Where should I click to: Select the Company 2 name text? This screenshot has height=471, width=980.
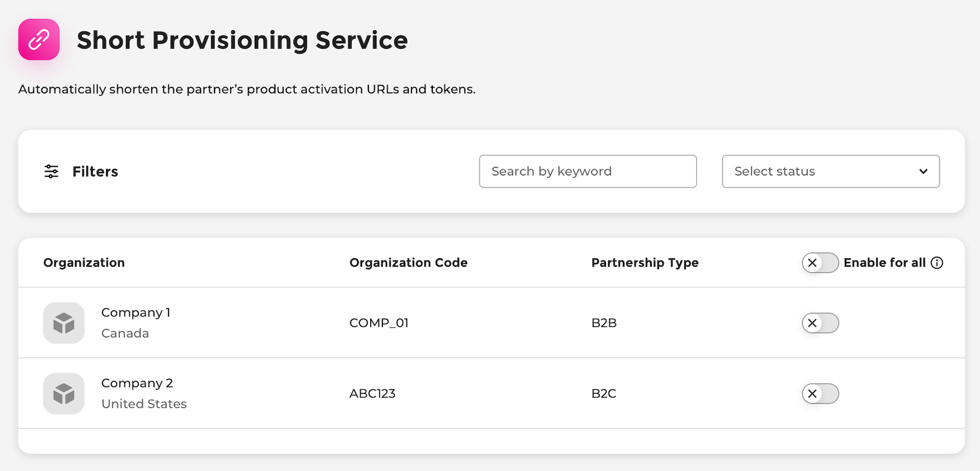pos(137,383)
